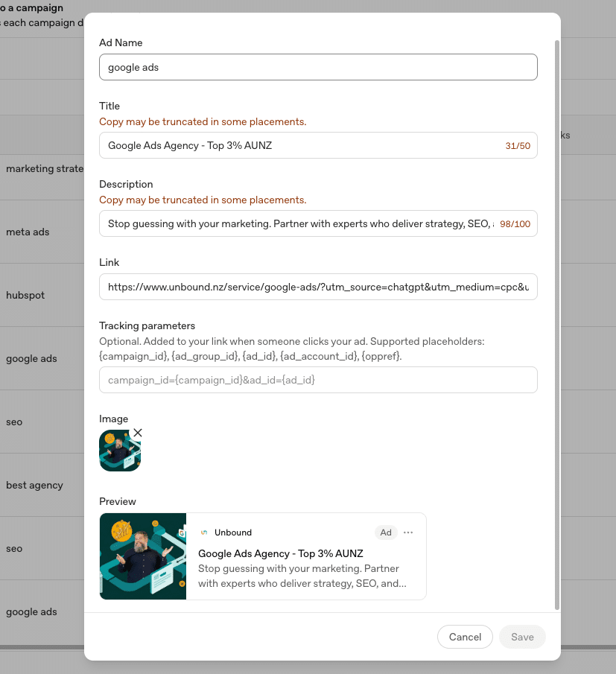Click the 31/50 title character counter

pos(518,146)
